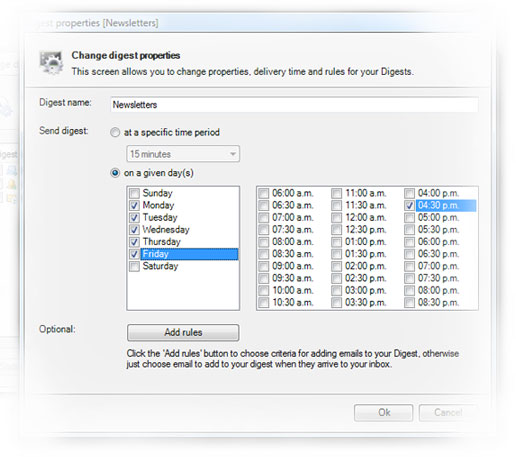Screen dimensions: 516x457
Task: Tick the 08:00 p.m. checkbox
Action: point(409,291)
